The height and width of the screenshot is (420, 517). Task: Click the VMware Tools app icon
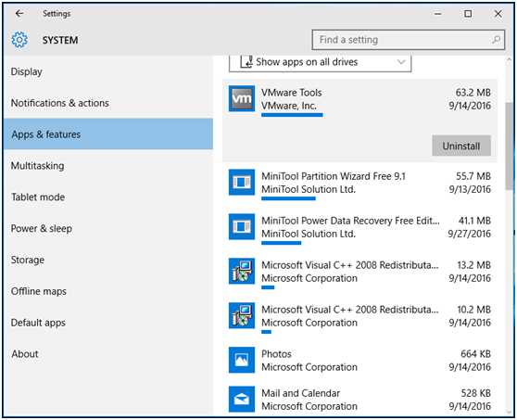point(242,98)
